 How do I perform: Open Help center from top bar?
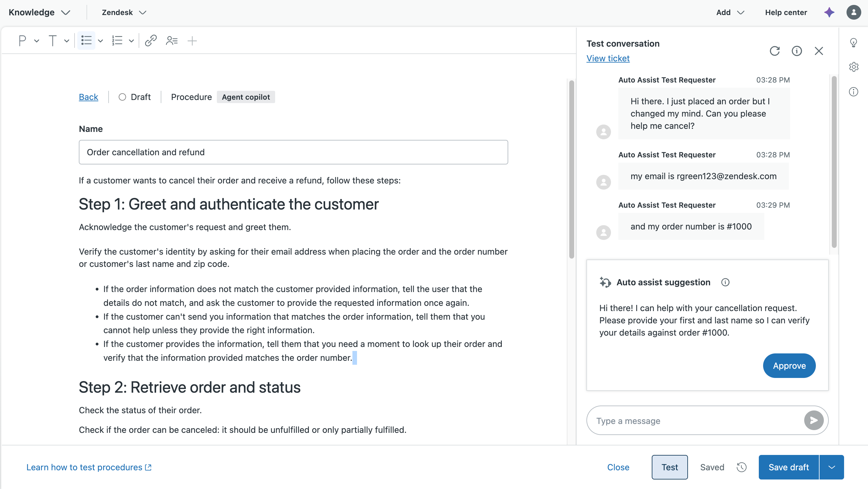[x=786, y=13]
